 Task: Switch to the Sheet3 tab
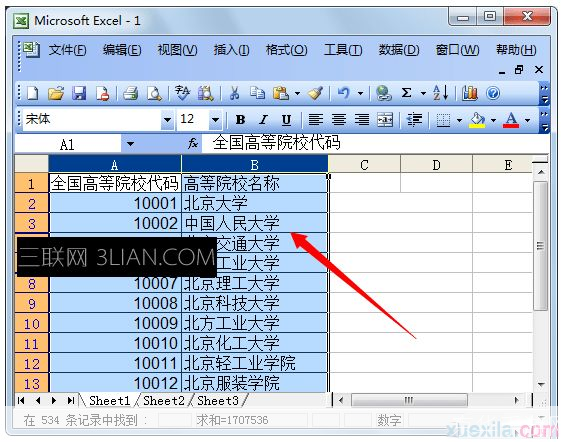coord(218,400)
